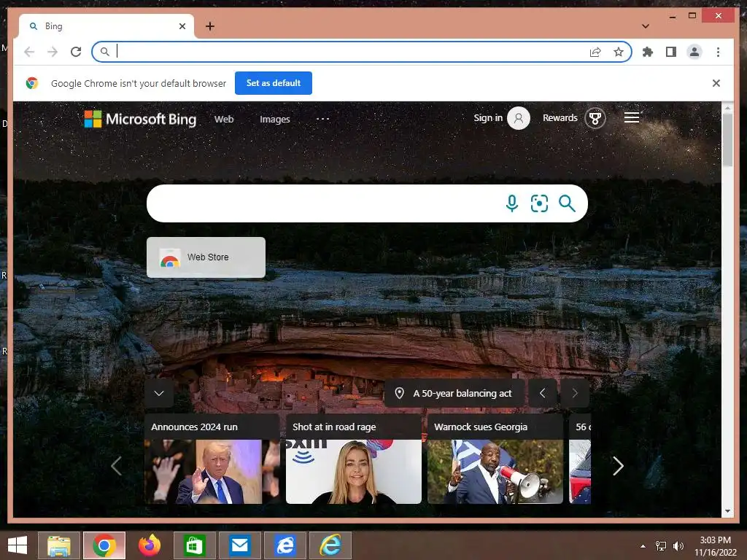This screenshot has height=560, width=747.
Task: Open the Images menu item
Action: click(x=275, y=119)
